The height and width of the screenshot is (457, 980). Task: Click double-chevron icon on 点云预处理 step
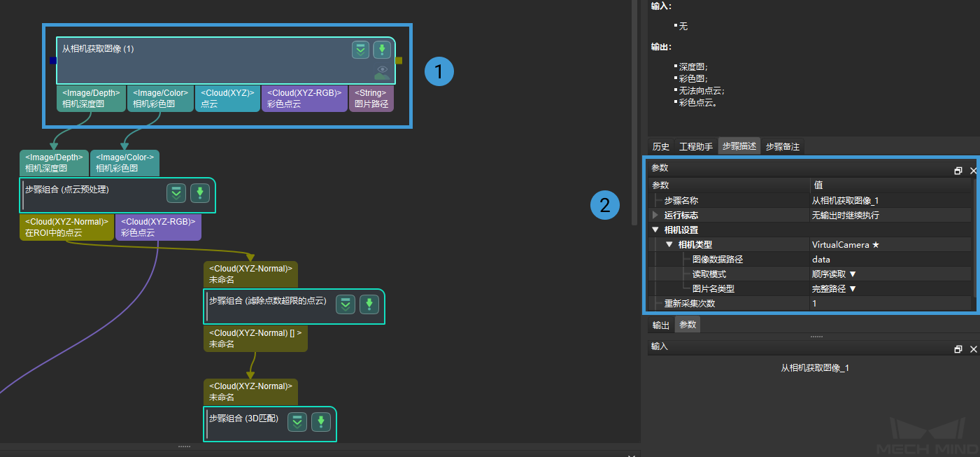point(176,194)
